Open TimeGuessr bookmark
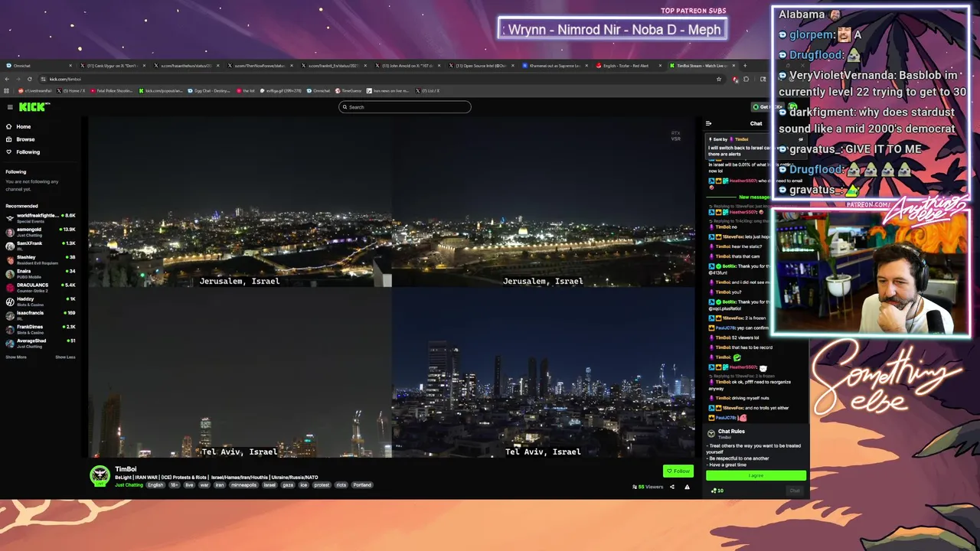980x551 pixels. [x=348, y=90]
